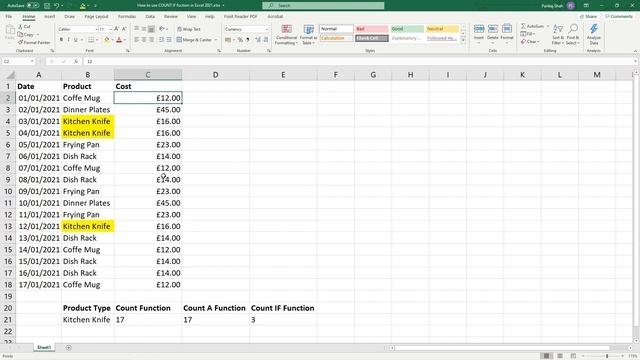Click the Orientation text angle icon

pos(162,29)
